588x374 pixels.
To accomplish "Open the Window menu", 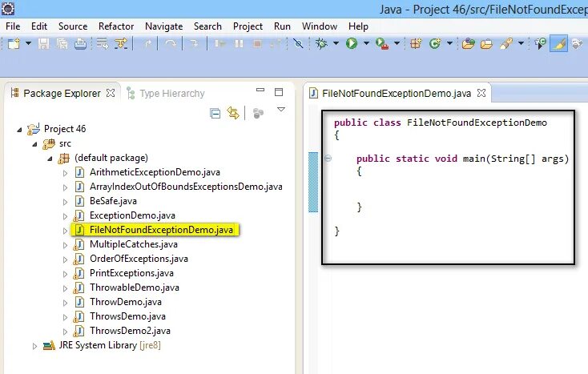I will (x=320, y=26).
